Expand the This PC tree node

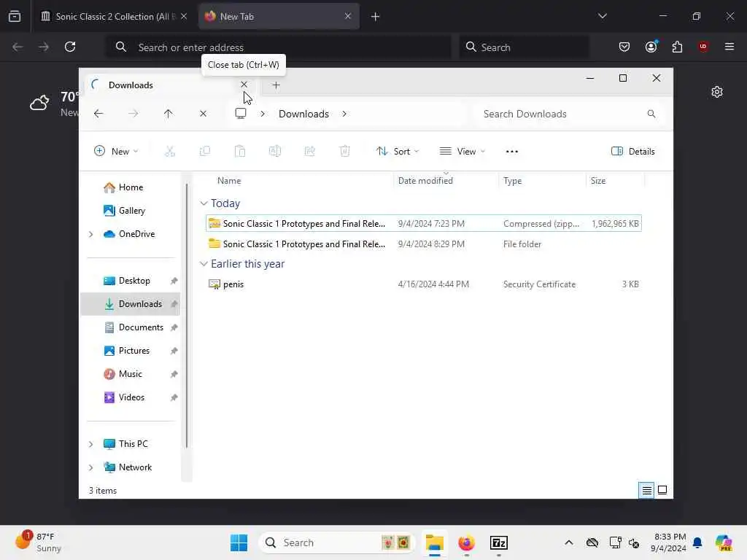point(91,444)
